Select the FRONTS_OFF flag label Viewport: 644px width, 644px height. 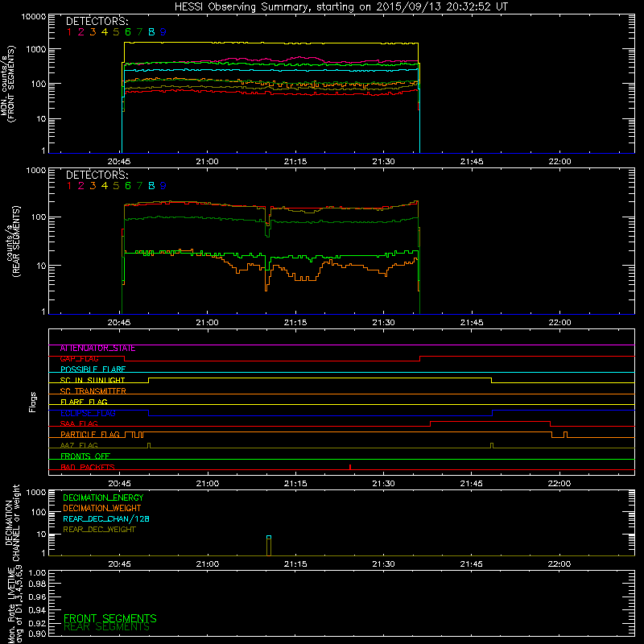(85, 456)
